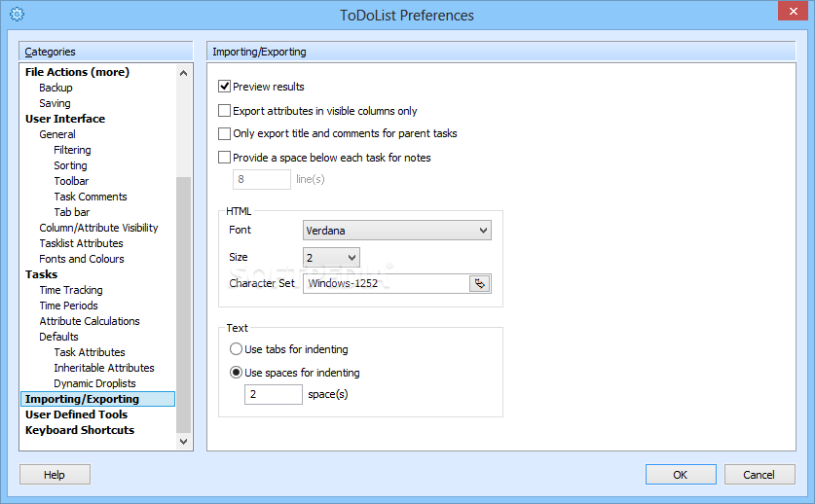This screenshot has height=504, width=815.
Task: Select Use spaces for indenting radio
Action: tap(236, 373)
